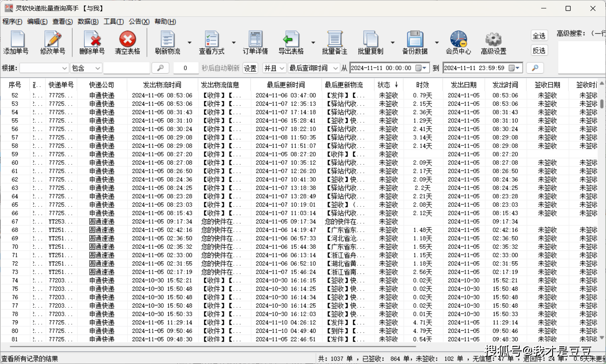Image resolution: width=606 pixels, height=364 pixels.
Task: Click time cell 2024-11-08 11:50:35
Action: pos(286,137)
